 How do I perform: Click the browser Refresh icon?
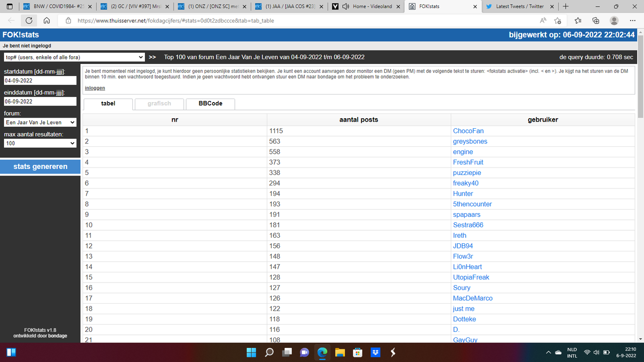pyautogui.click(x=29, y=21)
